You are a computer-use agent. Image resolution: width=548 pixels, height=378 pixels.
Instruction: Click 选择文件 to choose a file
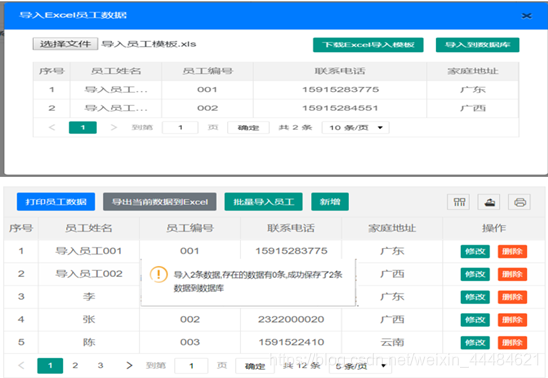pyautogui.click(x=65, y=44)
